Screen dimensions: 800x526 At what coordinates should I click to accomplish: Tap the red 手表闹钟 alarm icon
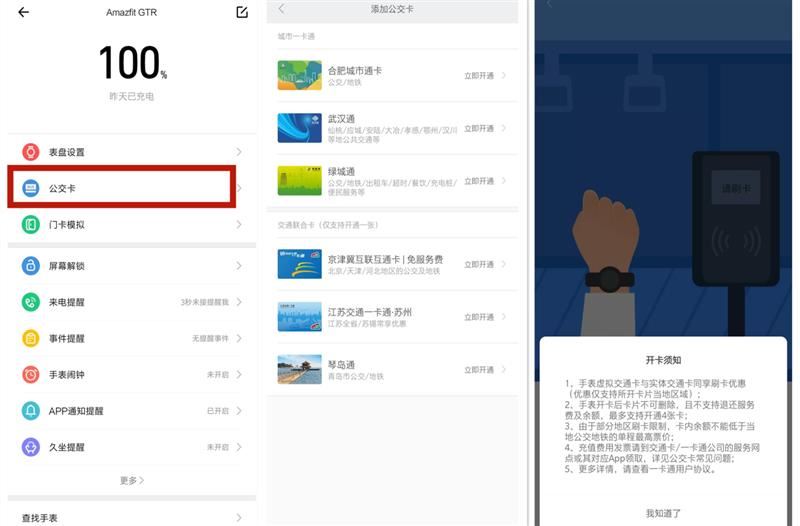coord(31,374)
